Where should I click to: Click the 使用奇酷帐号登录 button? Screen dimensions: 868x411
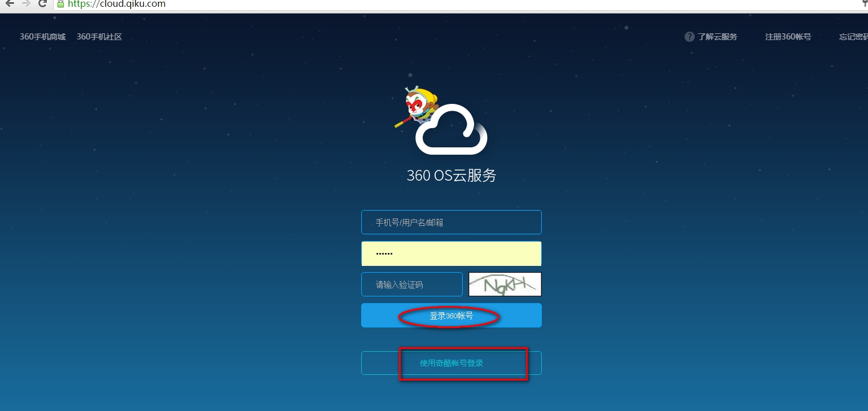click(451, 363)
